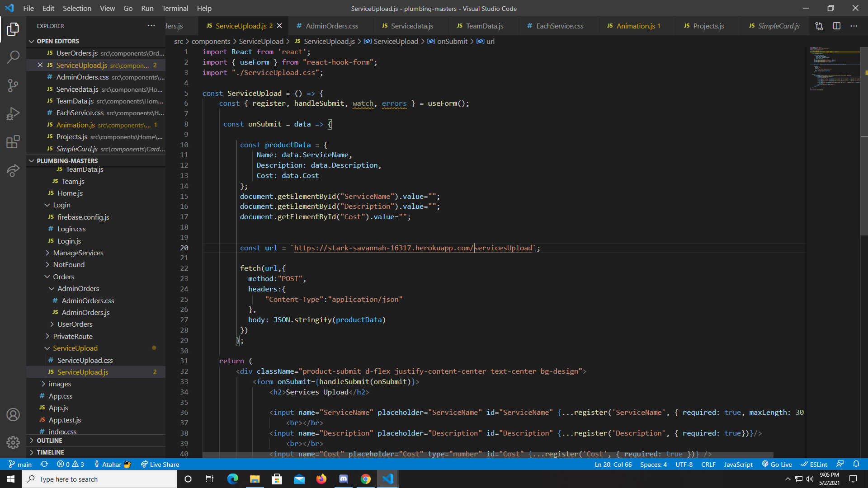Click the Open Changes compare icon
This screenshot has height=488, width=868.
819,26
